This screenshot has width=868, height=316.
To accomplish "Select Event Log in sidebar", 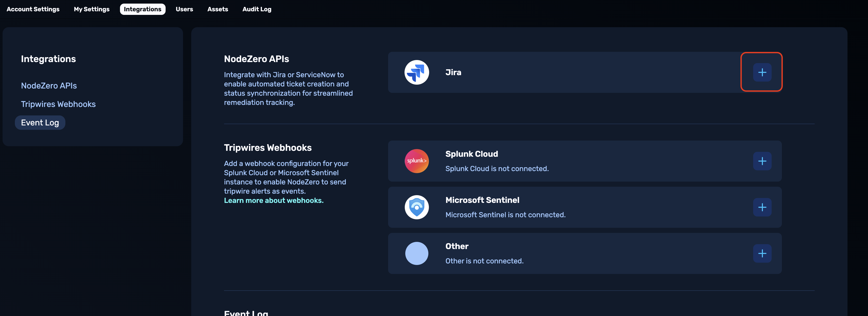I will tap(40, 122).
